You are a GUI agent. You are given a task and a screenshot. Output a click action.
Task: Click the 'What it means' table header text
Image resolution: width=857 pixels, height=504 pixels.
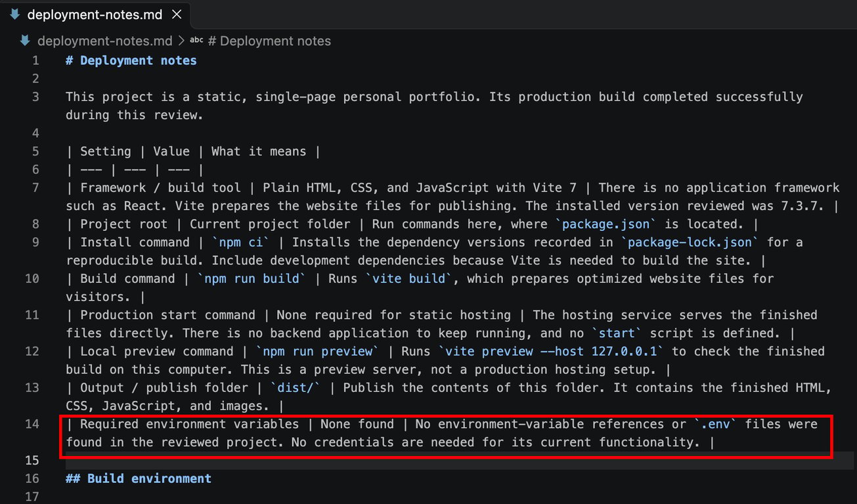[x=259, y=152]
